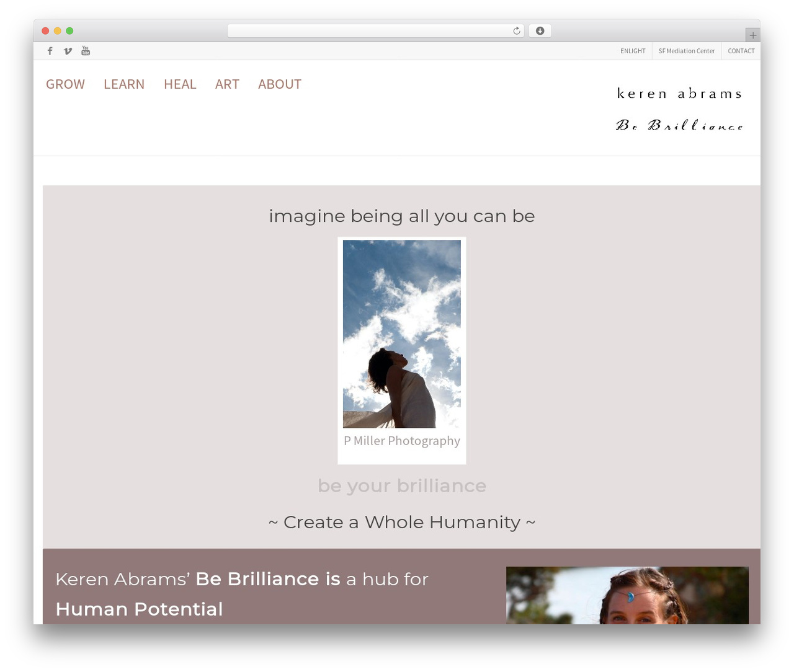Open the ART menu

[x=227, y=84]
